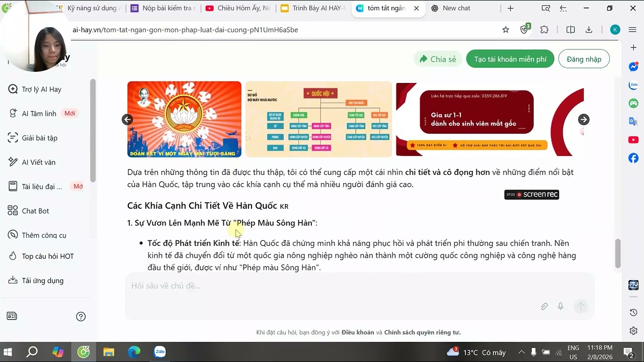The width and height of the screenshot is (644, 362).
Task: Open the Windows Start menu
Action: coord(8,352)
